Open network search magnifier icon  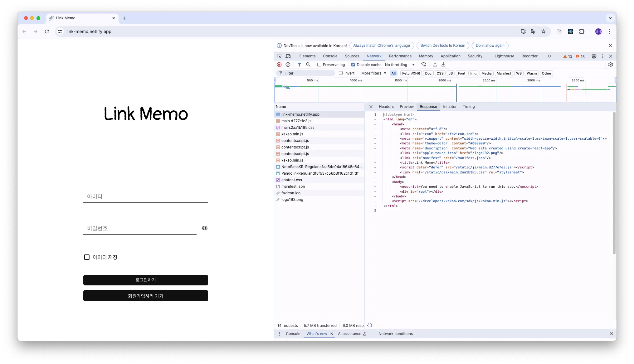click(308, 65)
